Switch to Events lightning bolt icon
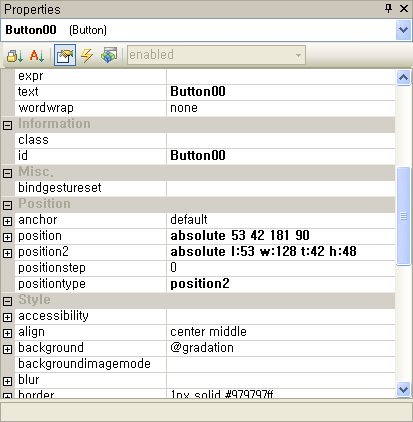 tap(87, 55)
